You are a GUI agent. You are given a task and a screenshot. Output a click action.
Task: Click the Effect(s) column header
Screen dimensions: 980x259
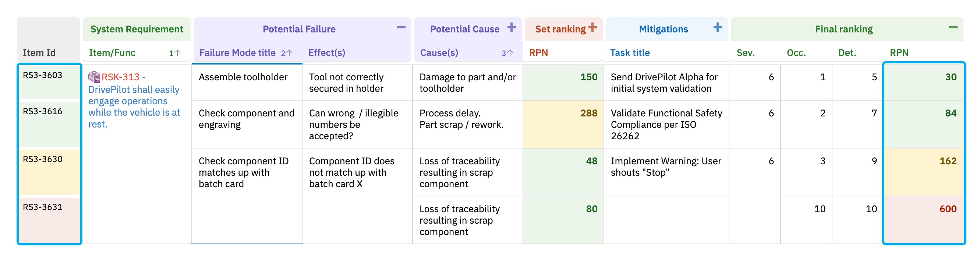(x=326, y=53)
